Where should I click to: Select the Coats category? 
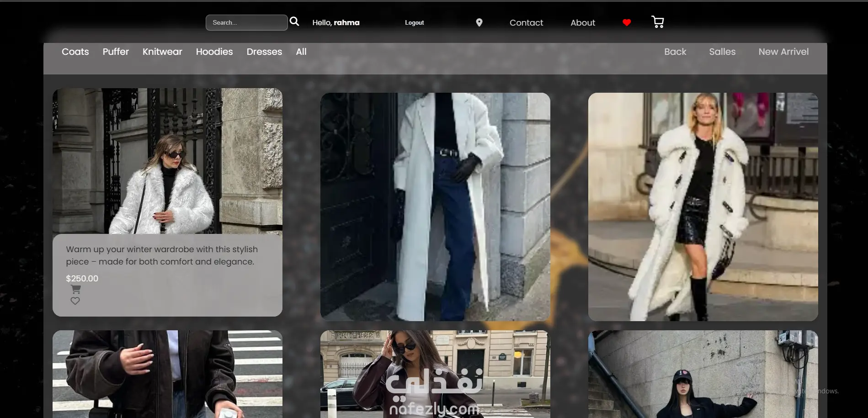point(75,52)
